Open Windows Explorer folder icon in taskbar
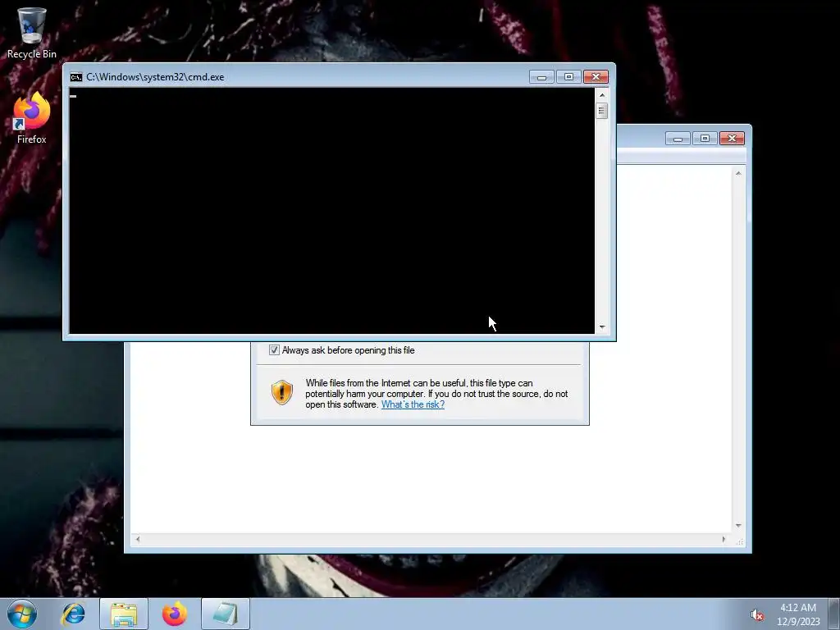Image resolution: width=840 pixels, height=630 pixels. [124, 614]
